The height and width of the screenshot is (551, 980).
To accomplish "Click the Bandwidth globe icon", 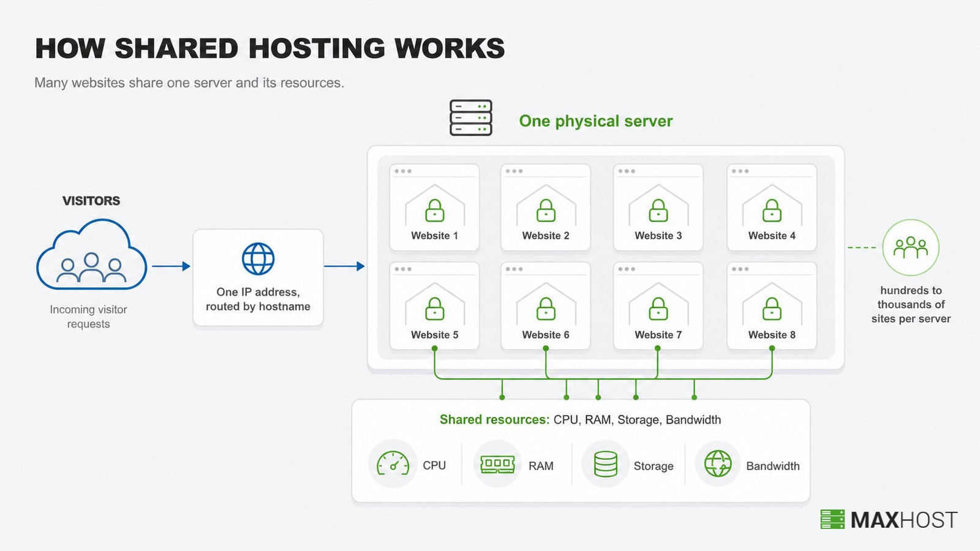I will coord(718,464).
